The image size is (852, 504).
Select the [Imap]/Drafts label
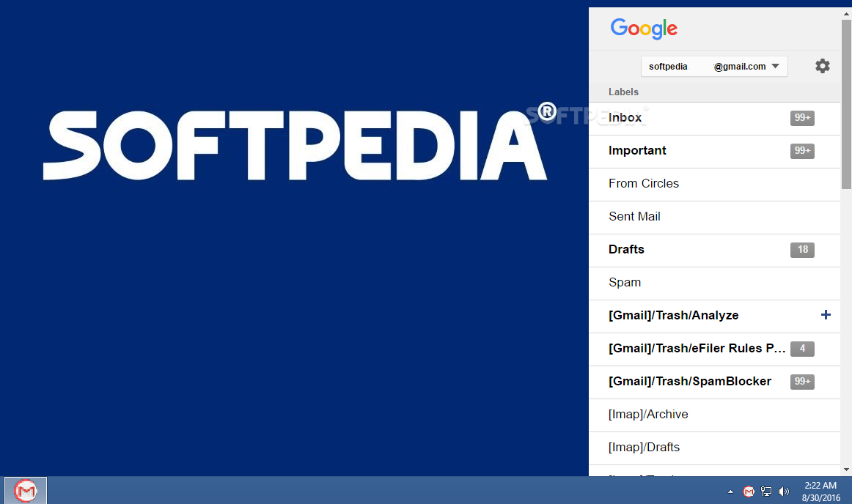click(x=715, y=448)
